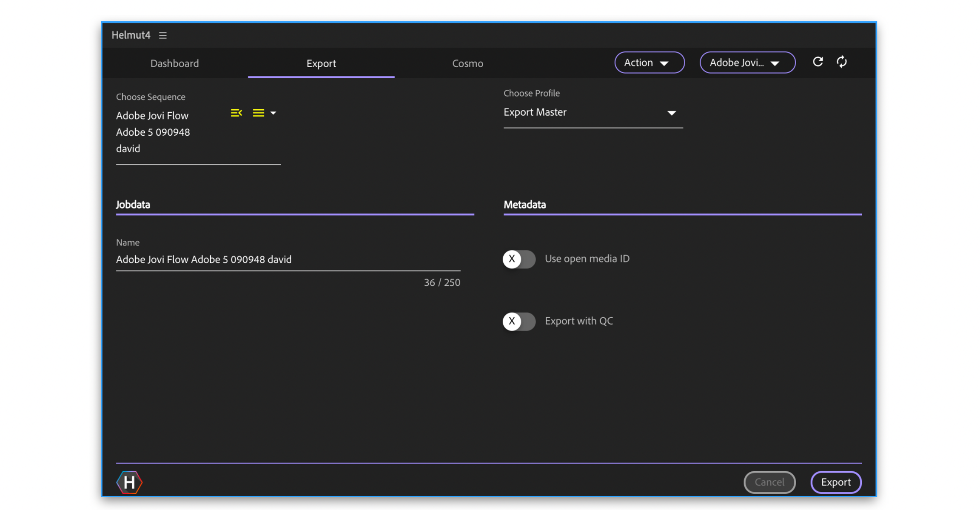Click the sync (two arrows) icon
The height and width of the screenshot is (510, 980).
842,62
